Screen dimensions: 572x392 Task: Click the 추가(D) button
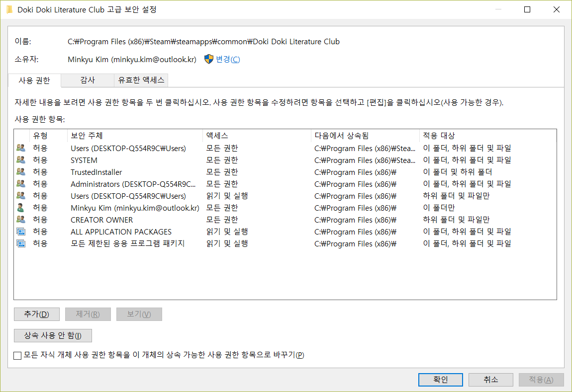(x=36, y=314)
